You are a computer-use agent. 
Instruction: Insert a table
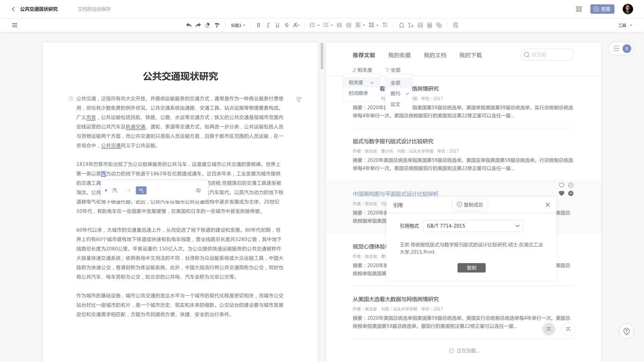[430, 25]
